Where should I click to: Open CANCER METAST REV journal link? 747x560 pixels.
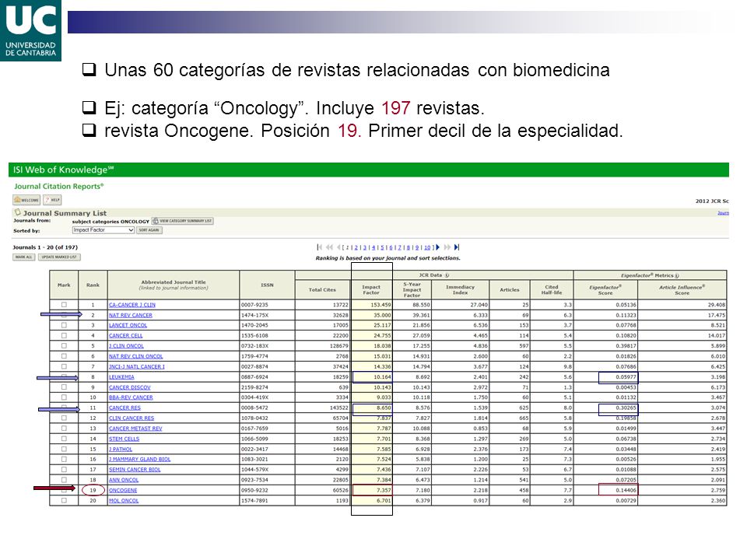(135, 429)
